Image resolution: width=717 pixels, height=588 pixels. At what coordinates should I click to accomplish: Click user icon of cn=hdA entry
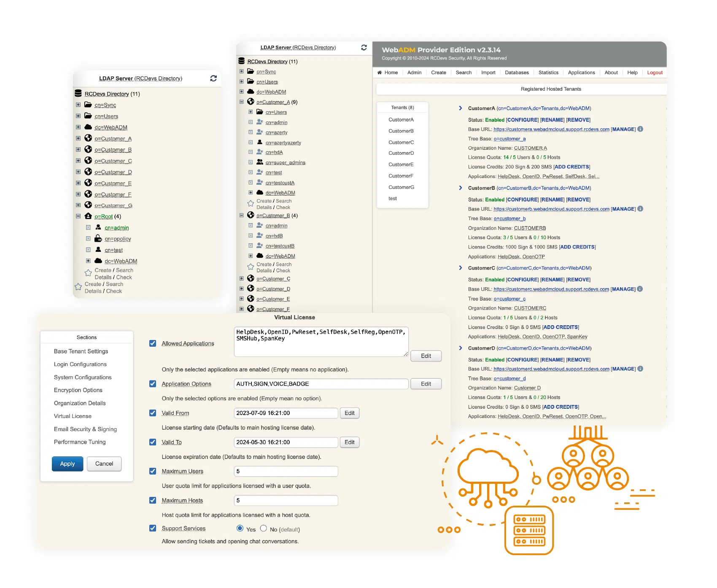[x=260, y=152]
